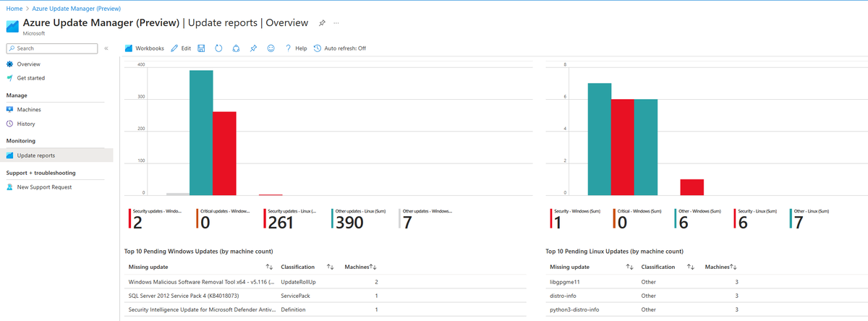Click the smiley feedback icon
Image resolution: width=868 pixels, height=321 pixels.
(271, 48)
